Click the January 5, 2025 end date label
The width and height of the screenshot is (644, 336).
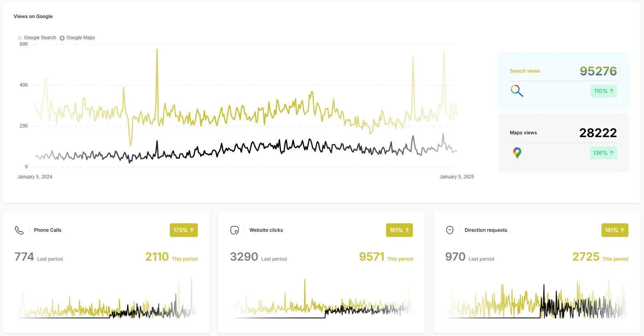(x=457, y=177)
